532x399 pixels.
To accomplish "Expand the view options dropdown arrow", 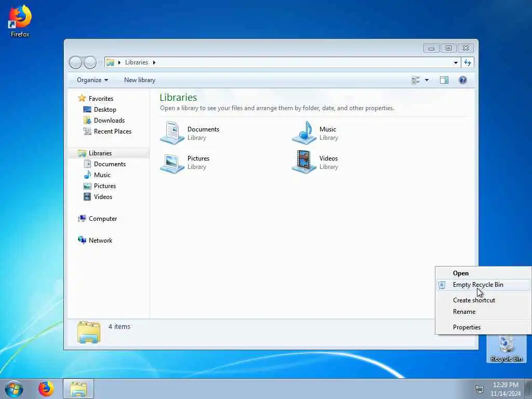I will click(427, 80).
